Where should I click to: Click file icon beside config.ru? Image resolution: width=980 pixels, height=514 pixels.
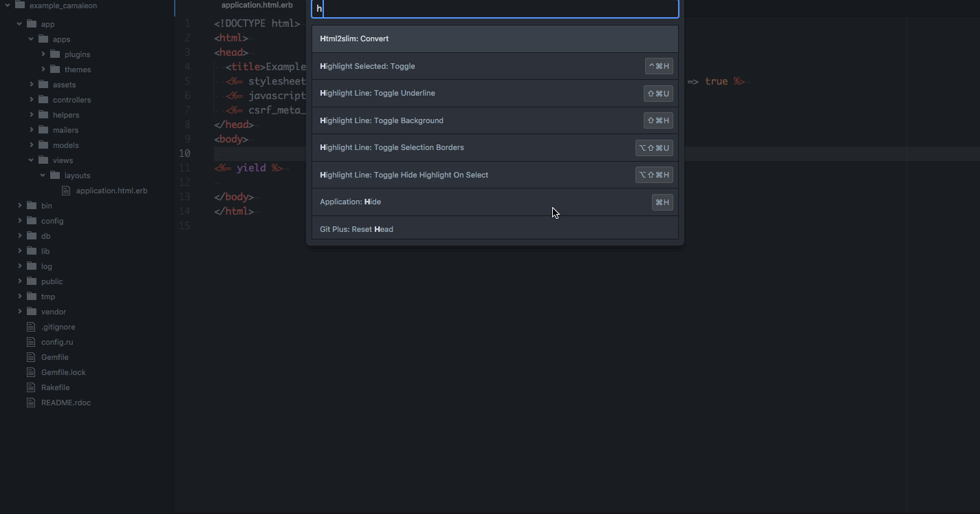pos(30,342)
